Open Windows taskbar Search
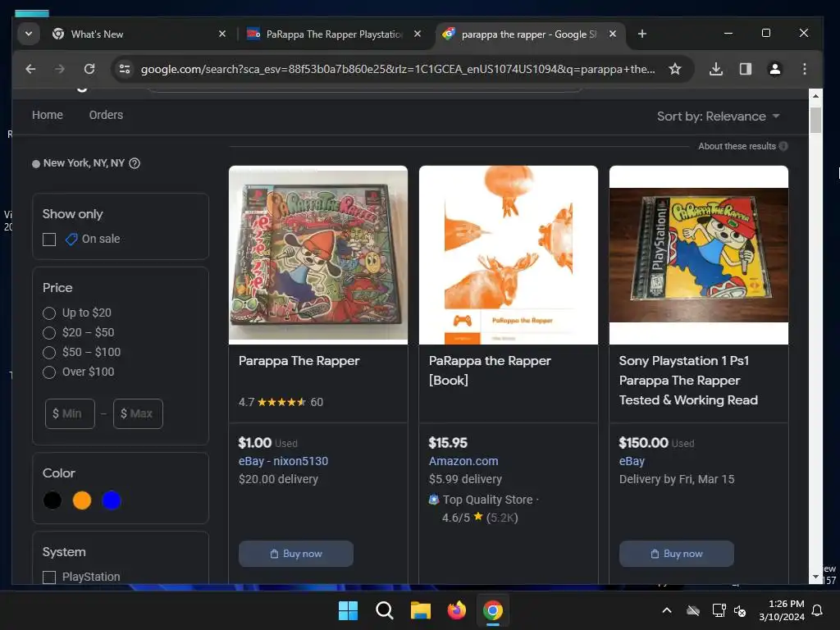Image resolution: width=840 pixels, height=630 pixels. (x=384, y=610)
